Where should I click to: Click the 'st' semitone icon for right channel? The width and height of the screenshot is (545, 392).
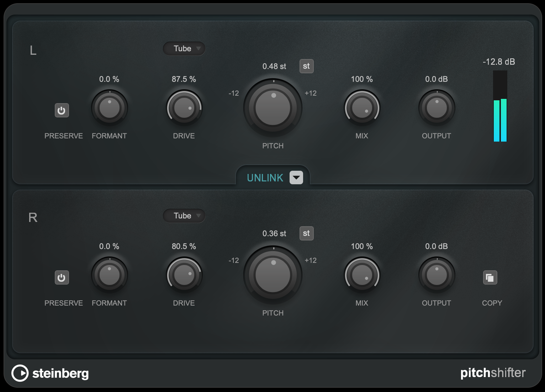click(306, 233)
